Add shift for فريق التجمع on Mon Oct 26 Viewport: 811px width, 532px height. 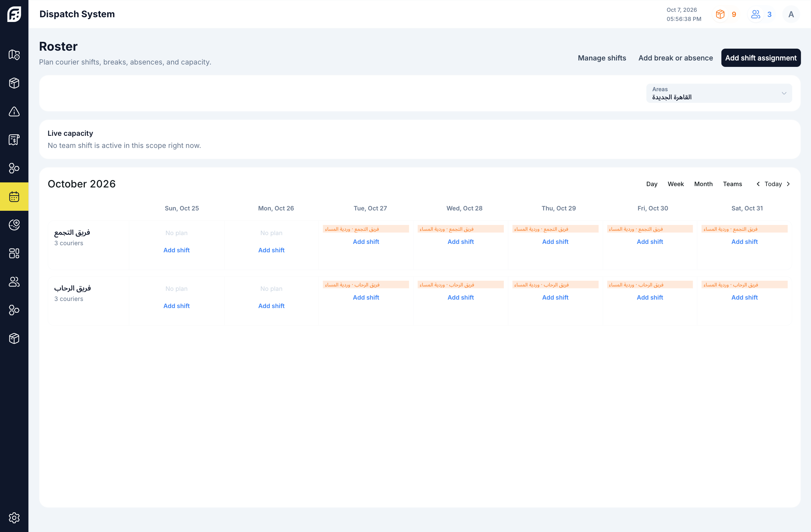pyautogui.click(x=271, y=250)
